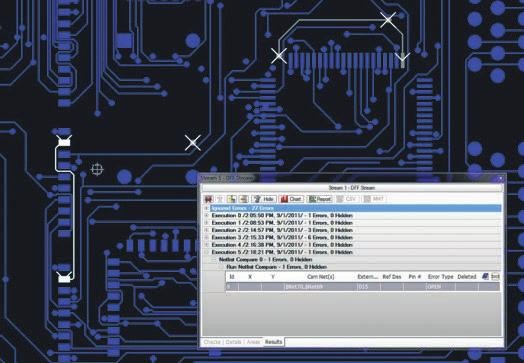The width and height of the screenshot is (524, 363).
Task: Select the Results tab
Action: point(273,342)
